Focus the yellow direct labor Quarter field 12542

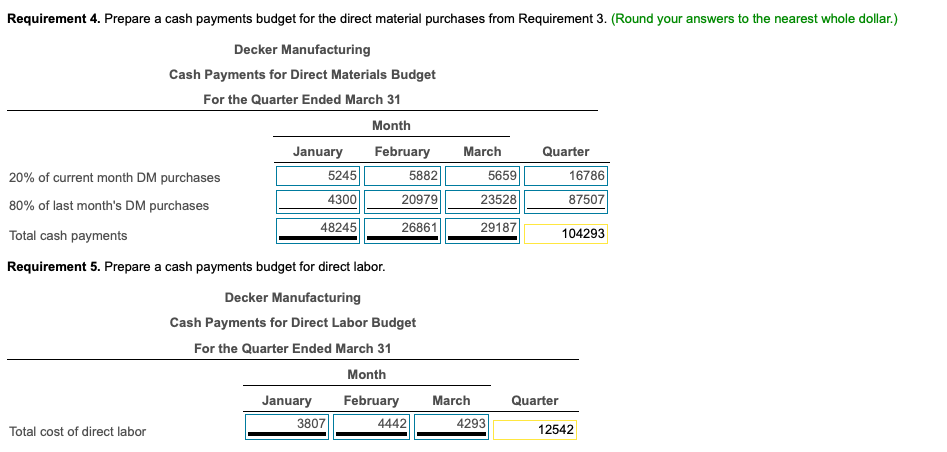535,430
